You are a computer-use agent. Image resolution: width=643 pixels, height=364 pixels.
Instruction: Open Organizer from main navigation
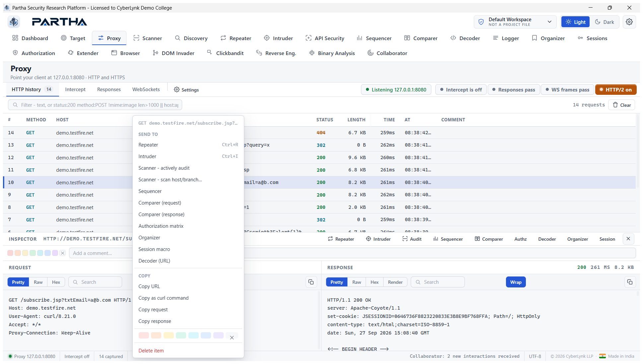pos(548,38)
